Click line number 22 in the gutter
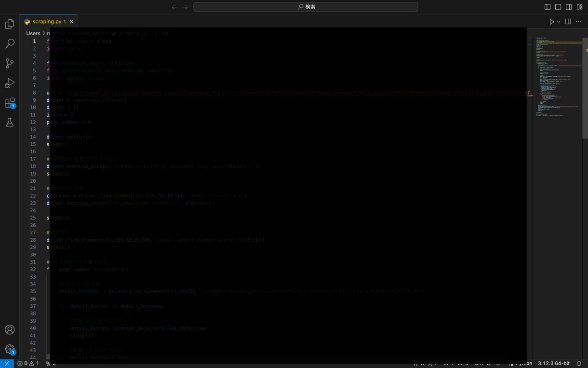Viewport: 588px width, 368px height. click(33, 196)
